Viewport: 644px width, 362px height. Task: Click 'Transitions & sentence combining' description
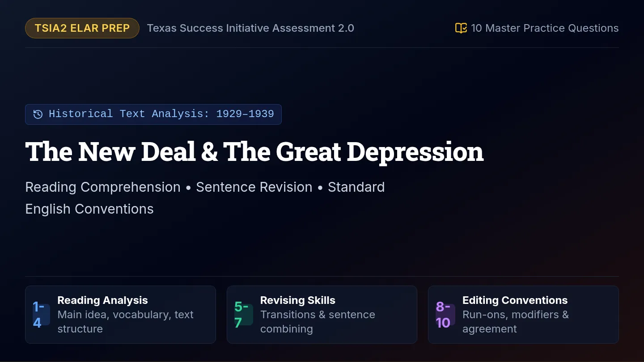(318, 322)
